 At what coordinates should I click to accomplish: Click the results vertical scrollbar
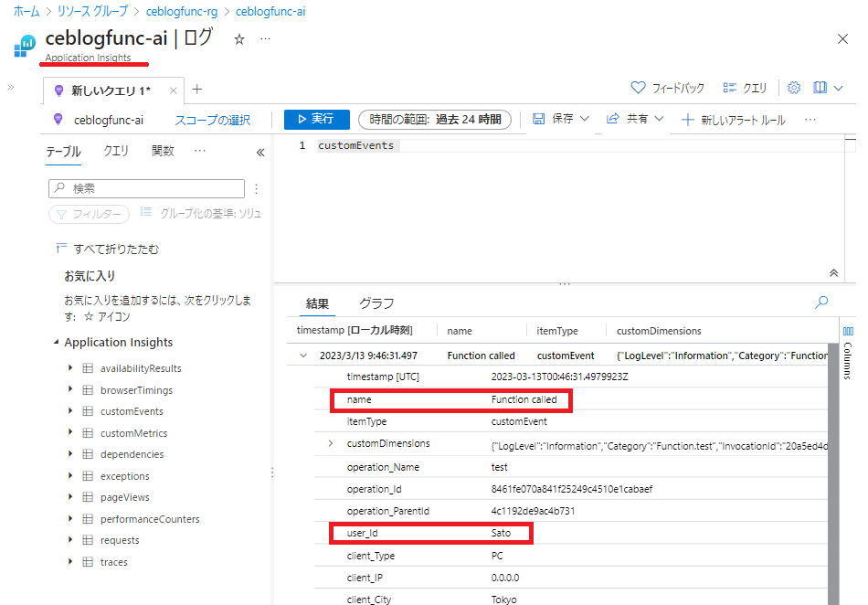[833, 473]
